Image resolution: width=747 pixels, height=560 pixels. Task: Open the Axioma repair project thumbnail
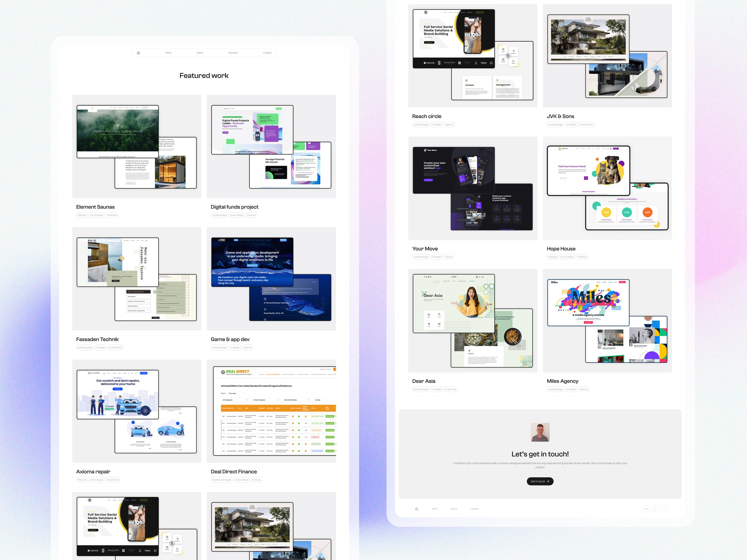(137, 411)
